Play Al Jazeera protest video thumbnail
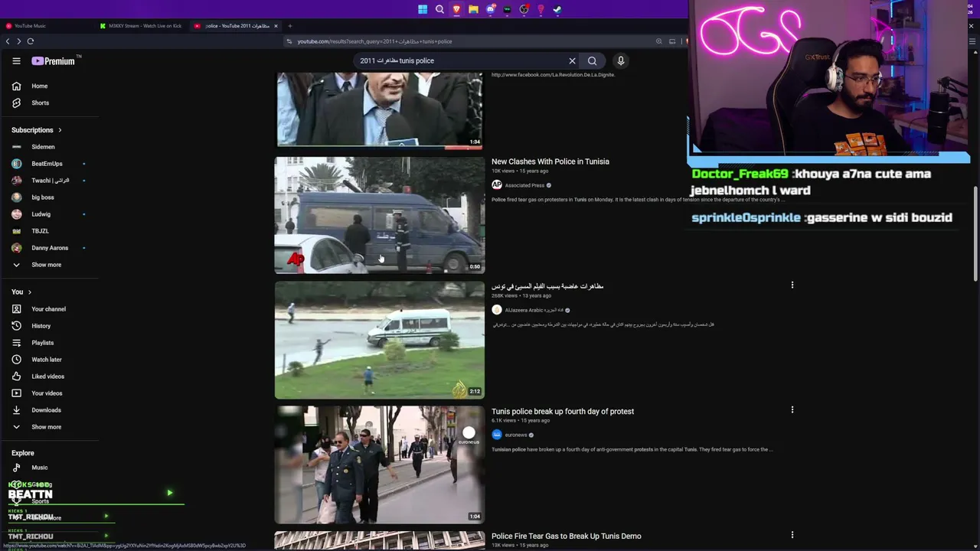This screenshot has height=551, width=980. point(380,340)
